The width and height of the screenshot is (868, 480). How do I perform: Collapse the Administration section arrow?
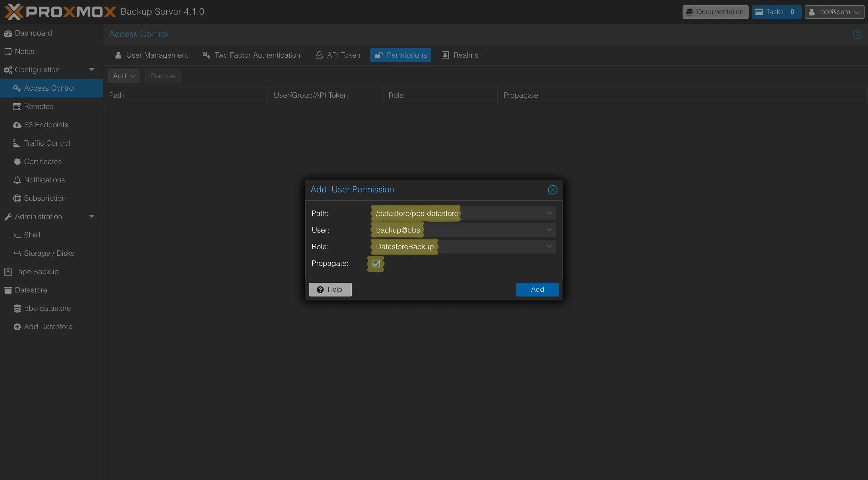(x=92, y=216)
